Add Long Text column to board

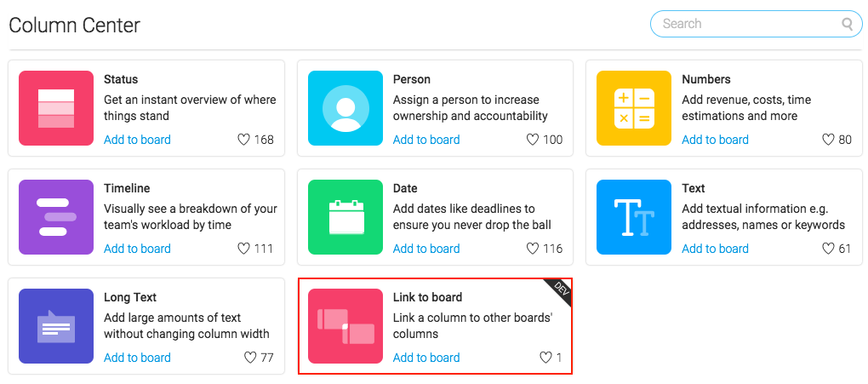pos(137,358)
